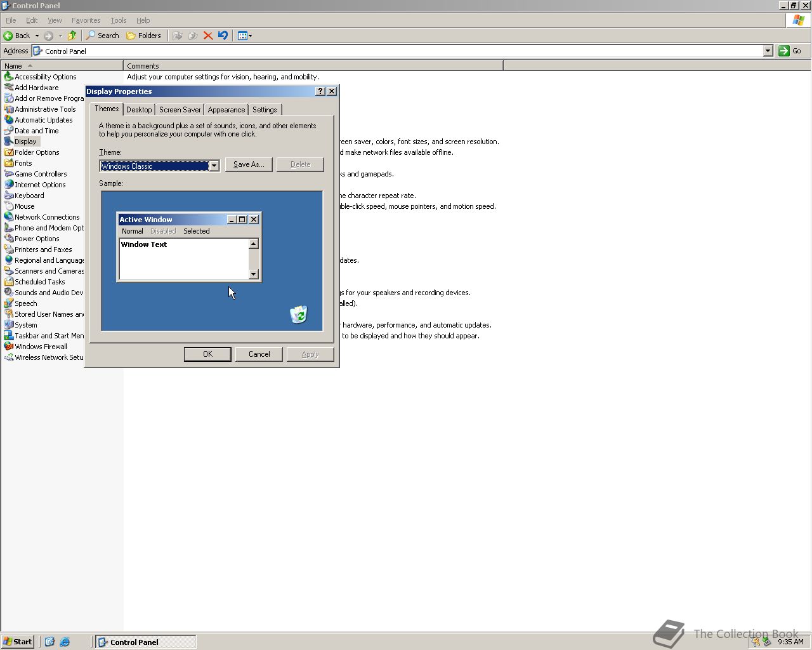Select the Stored User Names item

[x=44, y=314]
